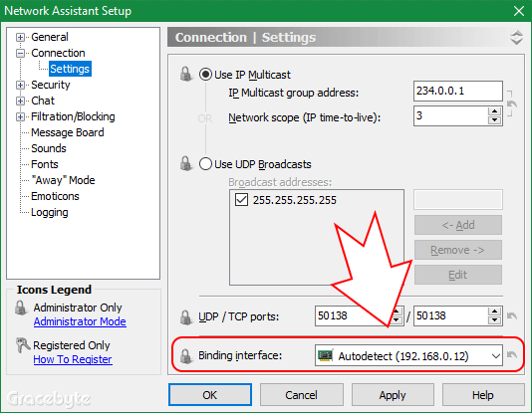Select the Filtration/Blocking tree item label
The image size is (532, 413).
click(73, 116)
